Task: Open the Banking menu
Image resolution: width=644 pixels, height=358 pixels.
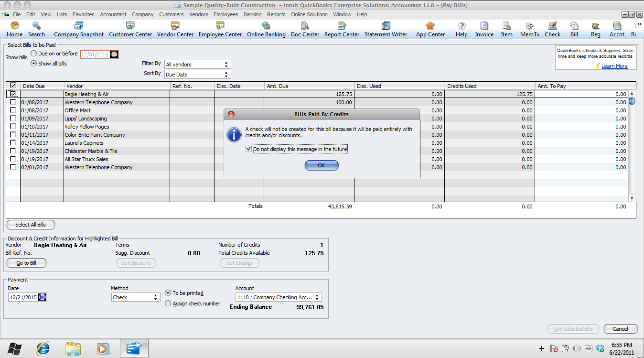Action: click(253, 14)
